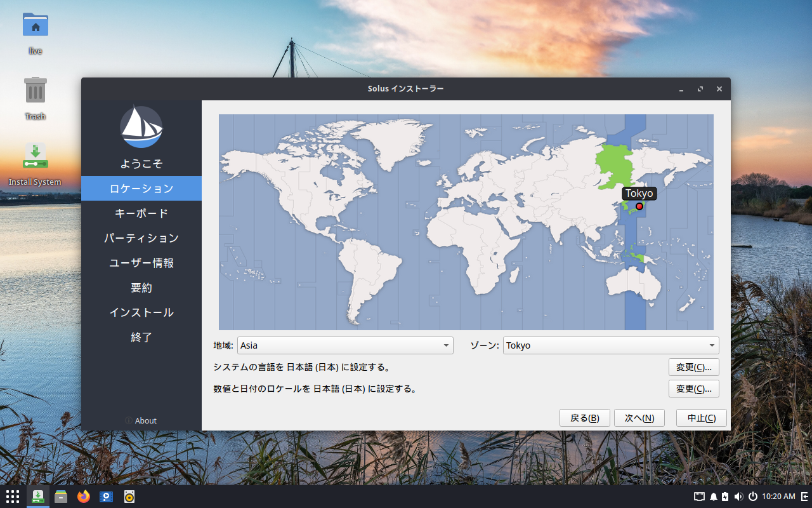Viewport: 812px width, 508px height.
Task: Click 戻る(B) to go back
Action: tap(584, 418)
